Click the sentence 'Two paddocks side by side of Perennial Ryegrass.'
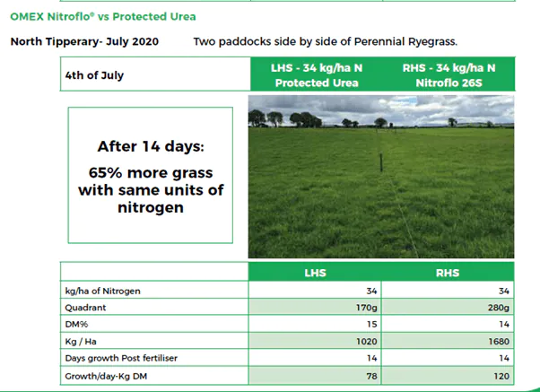This screenshot has width=540, height=392. [x=326, y=41]
